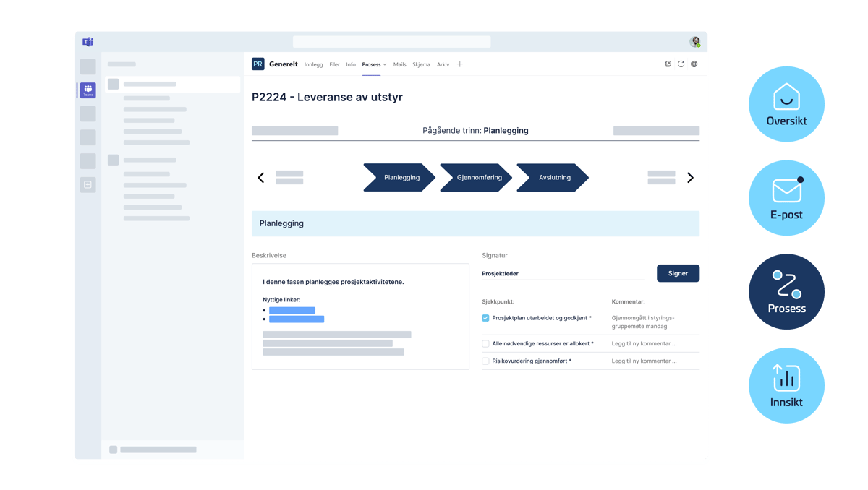Viewport: 868px width, 490px height.
Task: Open the Skjema tab
Action: (x=421, y=64)
